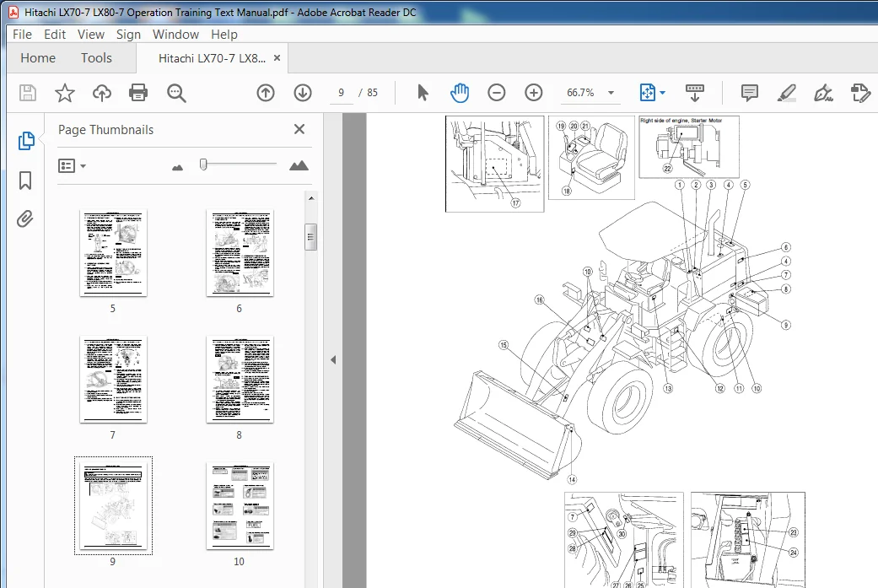
Task: Open the Sign document pen tool
Action: pyautogui.click(x=823, y=93)
